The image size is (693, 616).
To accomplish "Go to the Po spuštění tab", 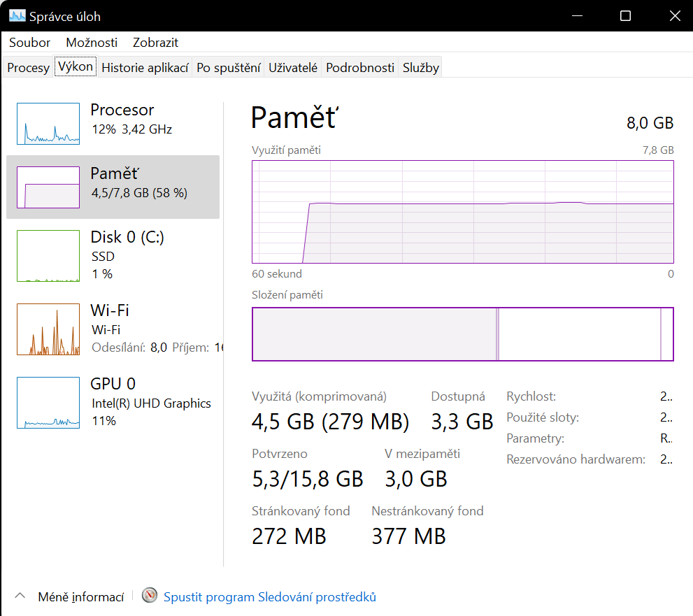I will 229,68.
